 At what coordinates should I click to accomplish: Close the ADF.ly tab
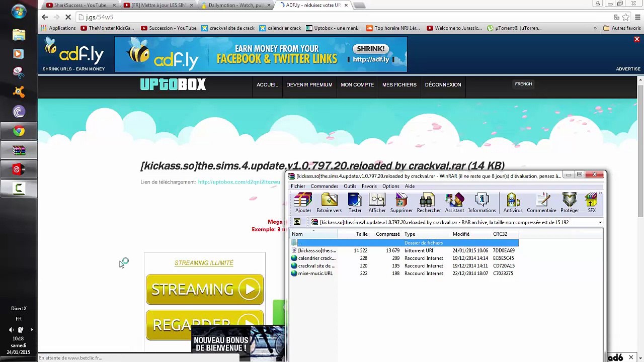coord(346,5)
